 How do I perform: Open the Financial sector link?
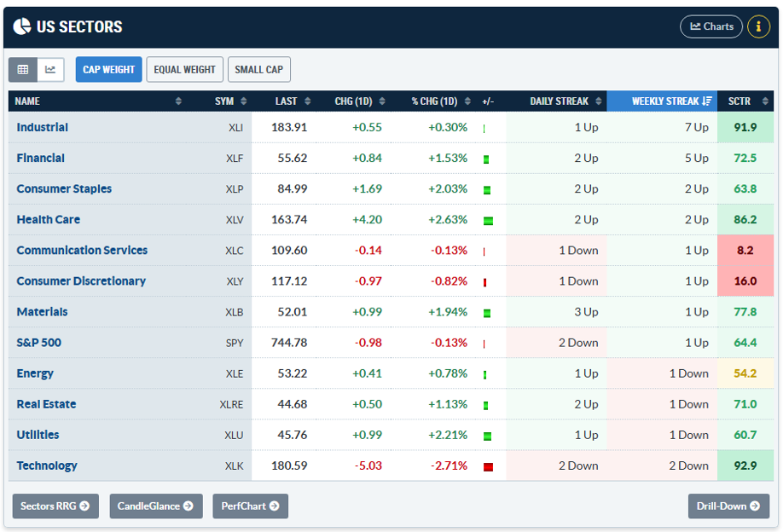40,159
